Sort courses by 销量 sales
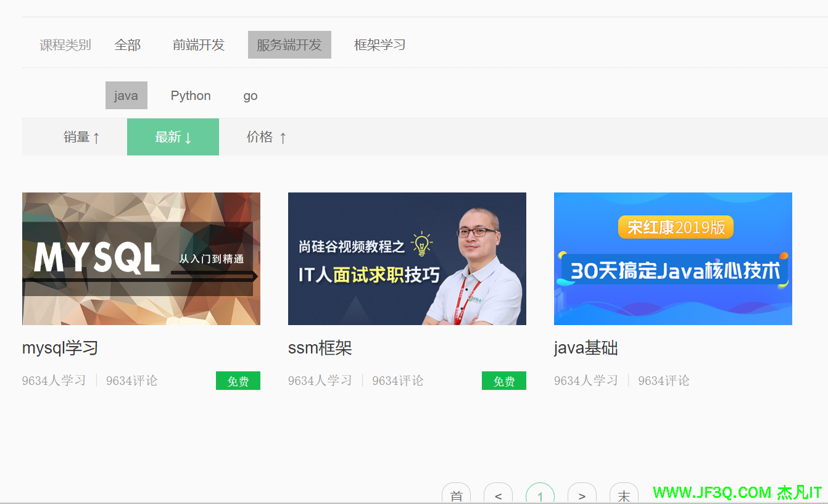The width and height of the screenshot is (828, 504). point(81,137)
